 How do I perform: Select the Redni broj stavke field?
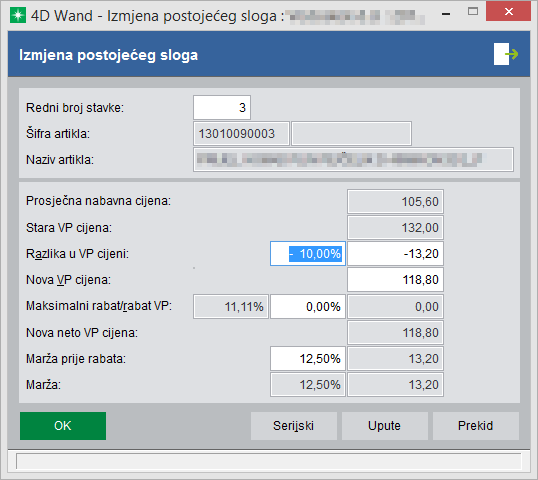tap(222, 108)
